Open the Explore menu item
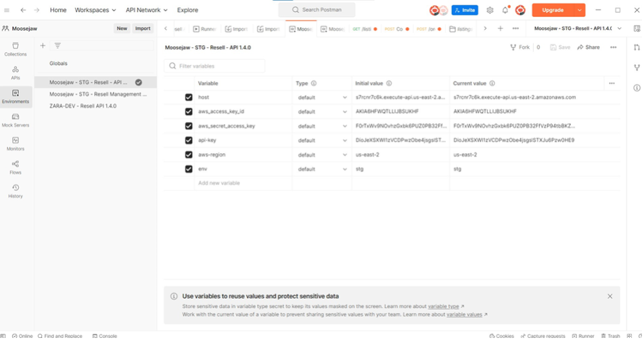The image size is (644, 340). click(x=187, y=10)
